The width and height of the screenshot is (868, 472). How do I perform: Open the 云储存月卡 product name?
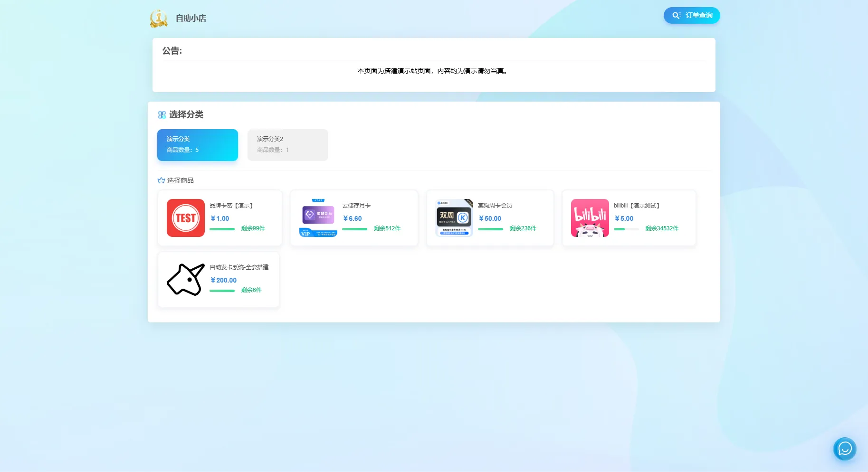click(x=356, y=206)
